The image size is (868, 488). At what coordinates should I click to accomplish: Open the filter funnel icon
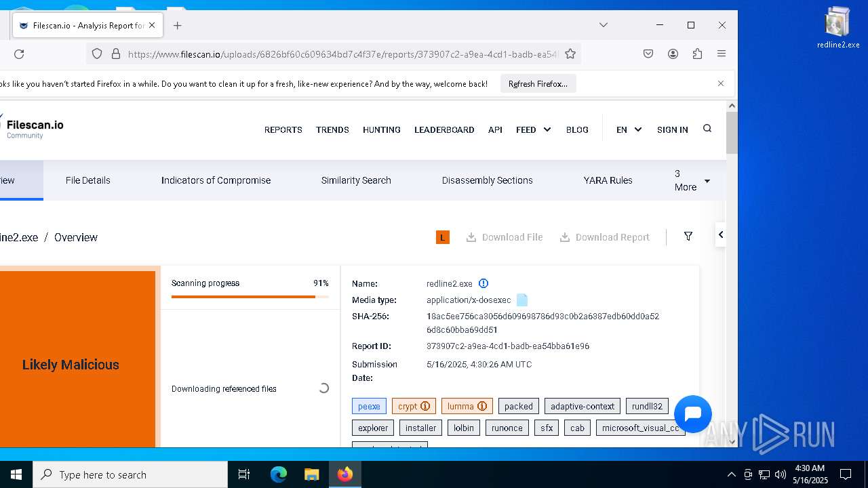point(688,237)
